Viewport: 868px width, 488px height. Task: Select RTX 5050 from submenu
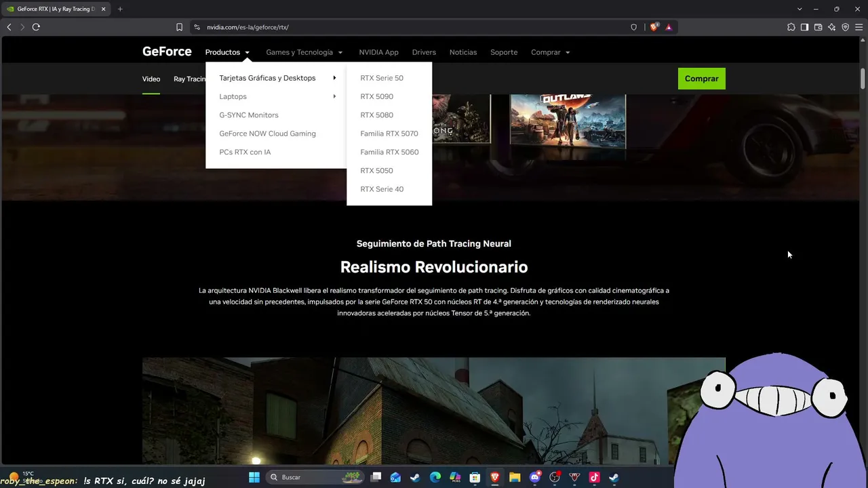[376, 171]
